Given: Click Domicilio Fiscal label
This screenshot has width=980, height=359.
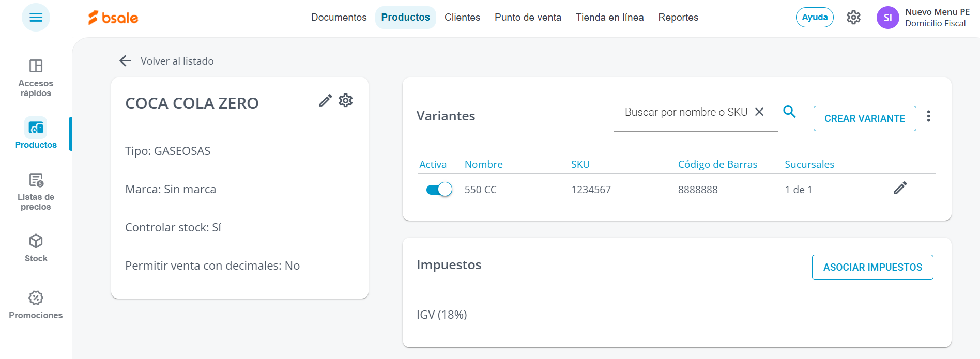Looking at the screenshot, I should coord(935,23).
